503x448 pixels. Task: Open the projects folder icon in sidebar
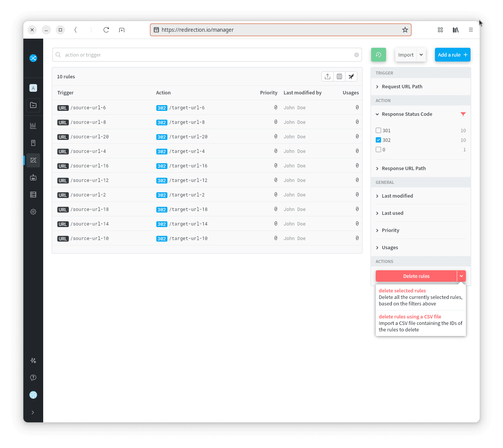click(33, 105)
